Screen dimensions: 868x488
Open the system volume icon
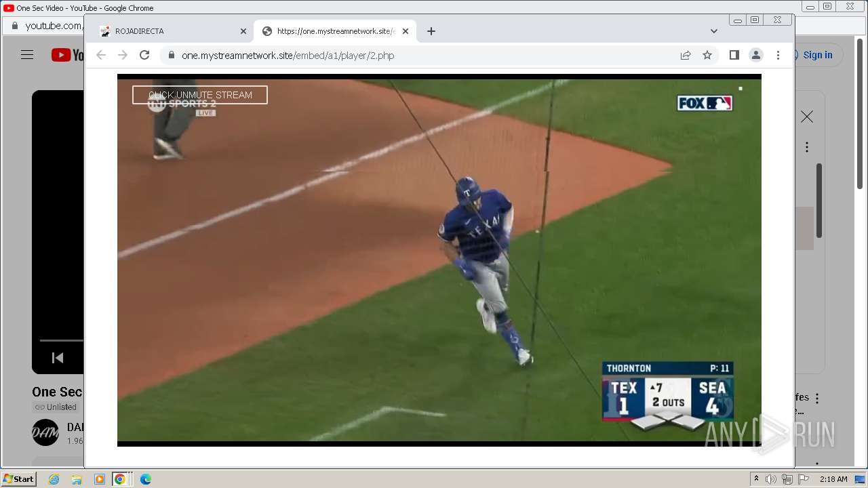[x=771, y=479]
